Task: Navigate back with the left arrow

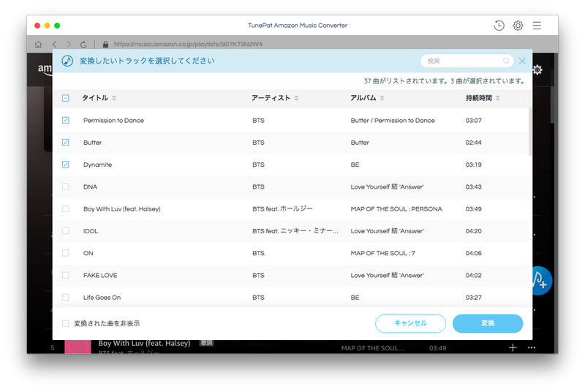Action: tap(54, 45)
